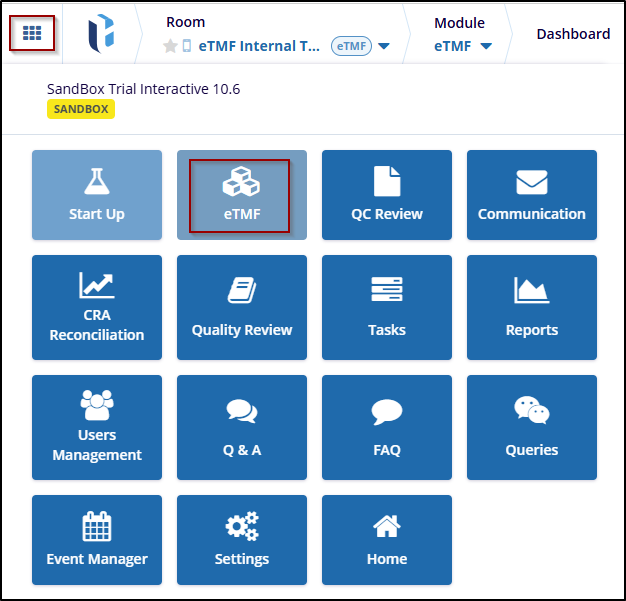Viewport: 626px width, 601px height.
Task: Go to the Tasks module
Action: [x=386, y=307]
